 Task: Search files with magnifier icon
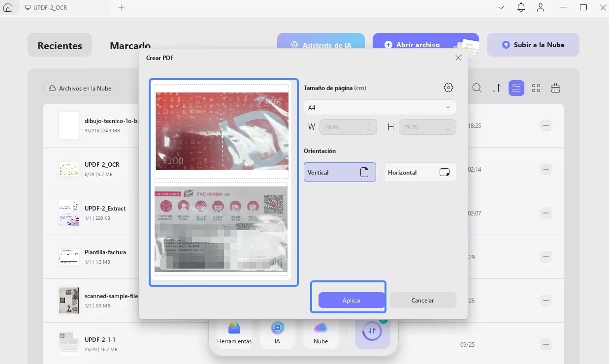coord(477,88)
